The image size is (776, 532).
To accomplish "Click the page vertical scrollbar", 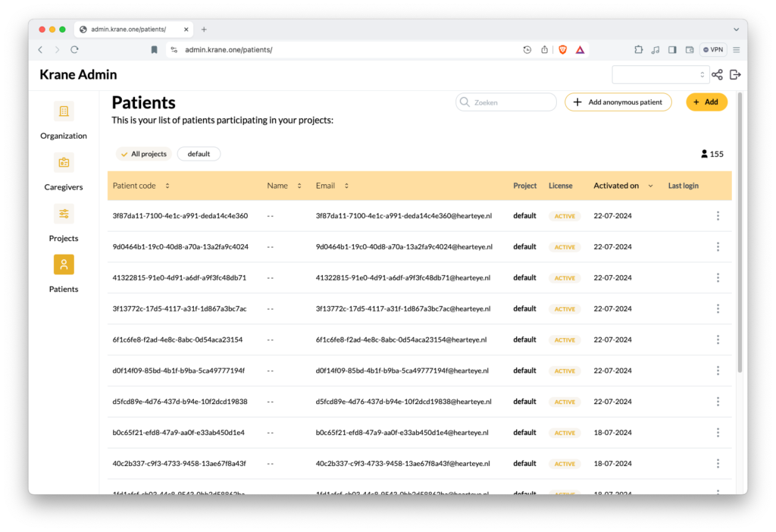I will coord(740,233).
